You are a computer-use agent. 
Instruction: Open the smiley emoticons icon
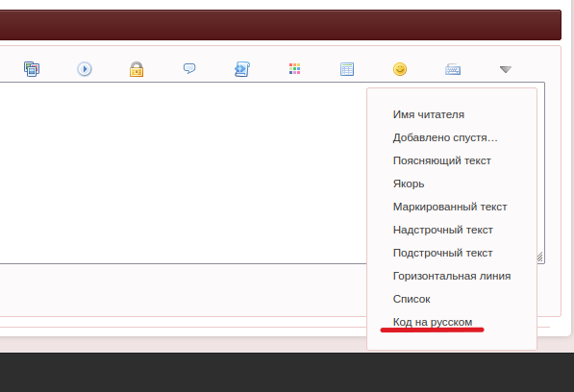coord(400,69)
